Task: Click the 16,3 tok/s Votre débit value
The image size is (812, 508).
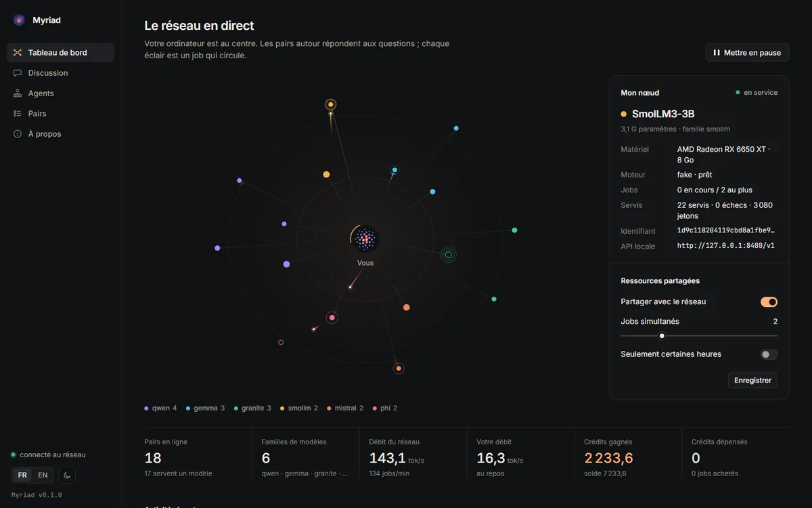Action: pyautogui.click(x=500, y=459)
